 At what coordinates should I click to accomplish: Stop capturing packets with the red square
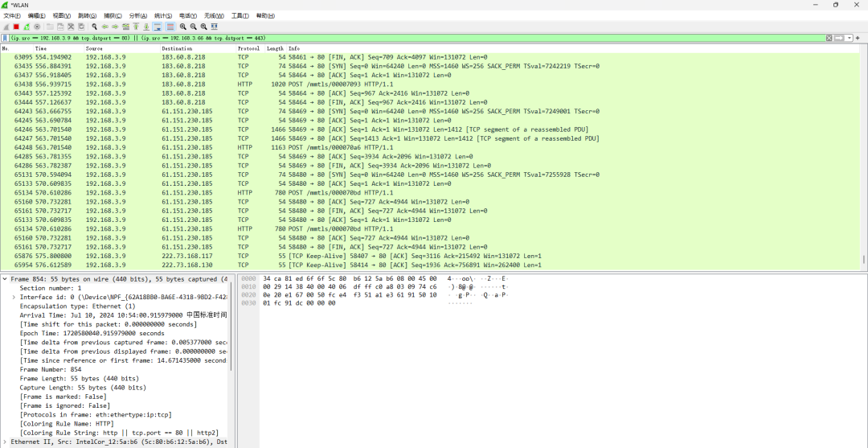point(16,27)
